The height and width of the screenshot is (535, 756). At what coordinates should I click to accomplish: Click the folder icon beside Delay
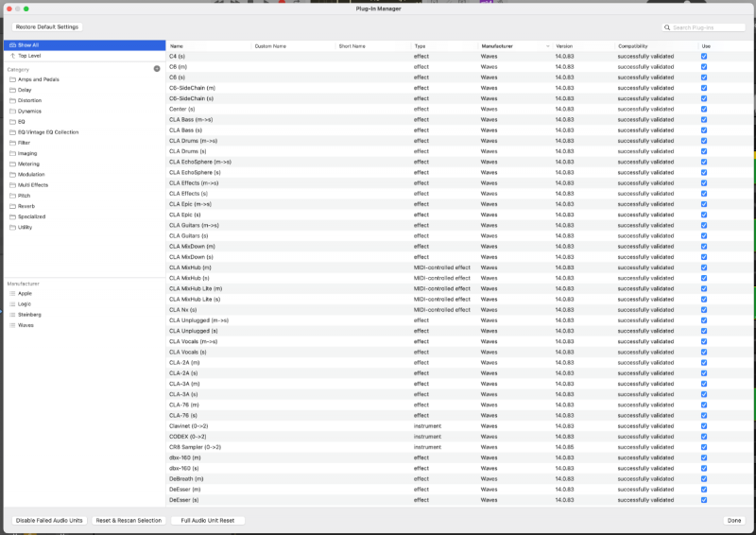(12, 90)
